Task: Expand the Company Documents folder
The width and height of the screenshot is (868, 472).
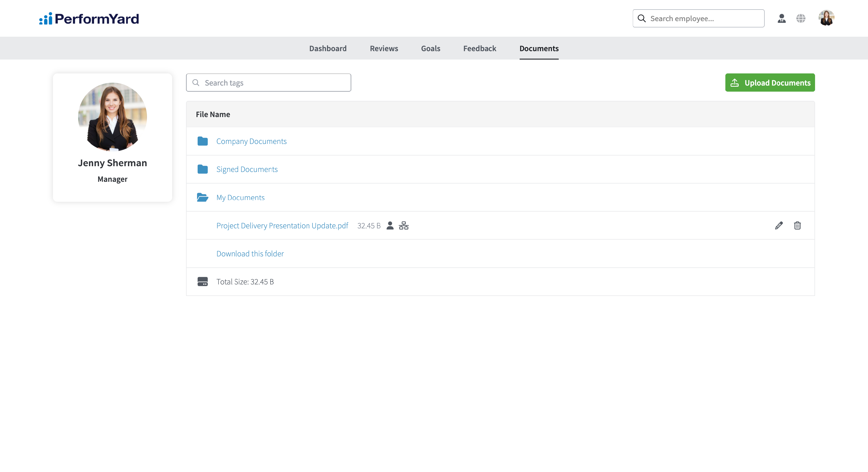Action: tap(251, 141)
